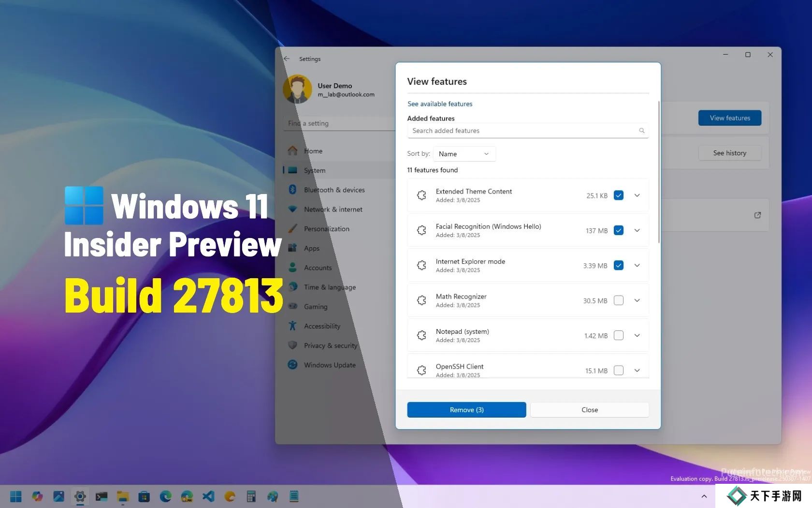812x508 pixels.
Task: Go to Windows Update in the sidebar
Action: (329, 365)
